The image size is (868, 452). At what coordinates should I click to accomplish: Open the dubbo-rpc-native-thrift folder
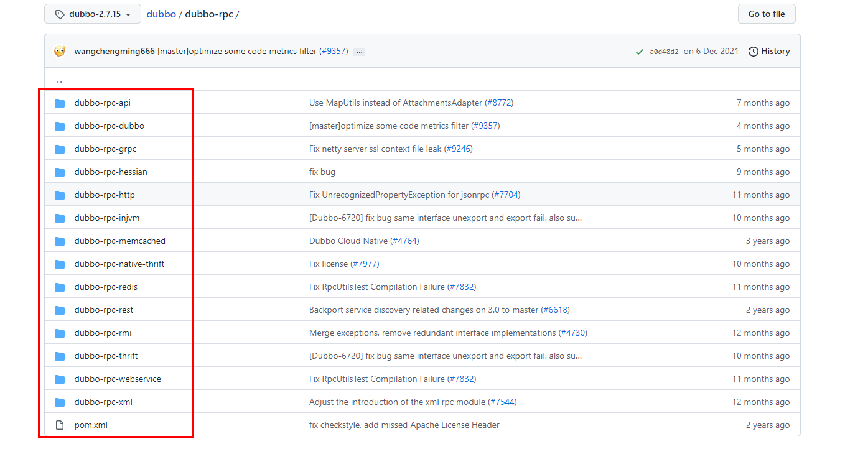tap(119, 264)
